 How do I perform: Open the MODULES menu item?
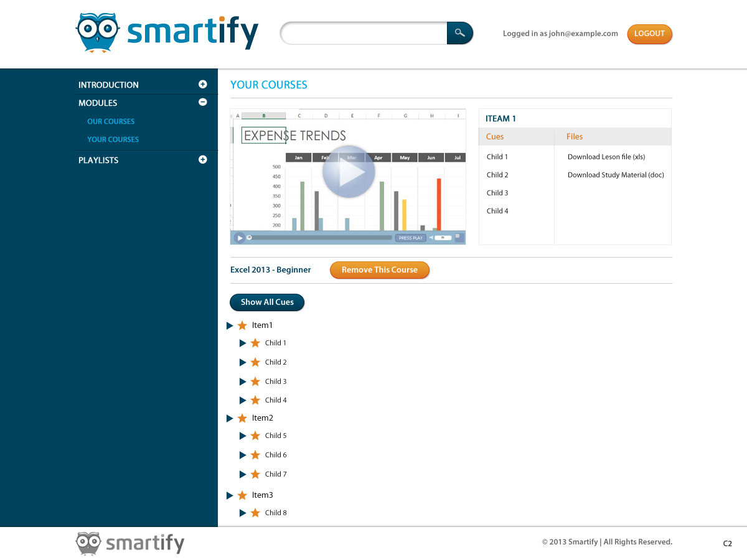coord(98,103)
